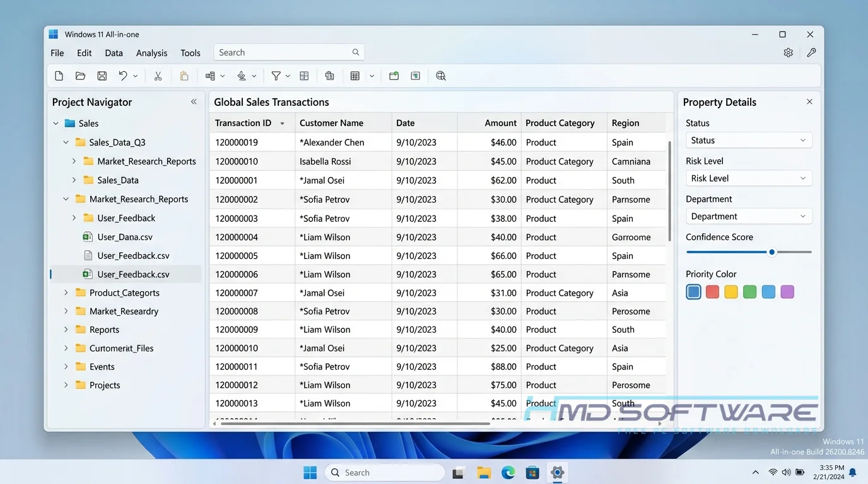This screenshot has height=484, width=868.
Task: Create a new file from the toolbar
Action: pyautogui.click(x=59, y=76)
